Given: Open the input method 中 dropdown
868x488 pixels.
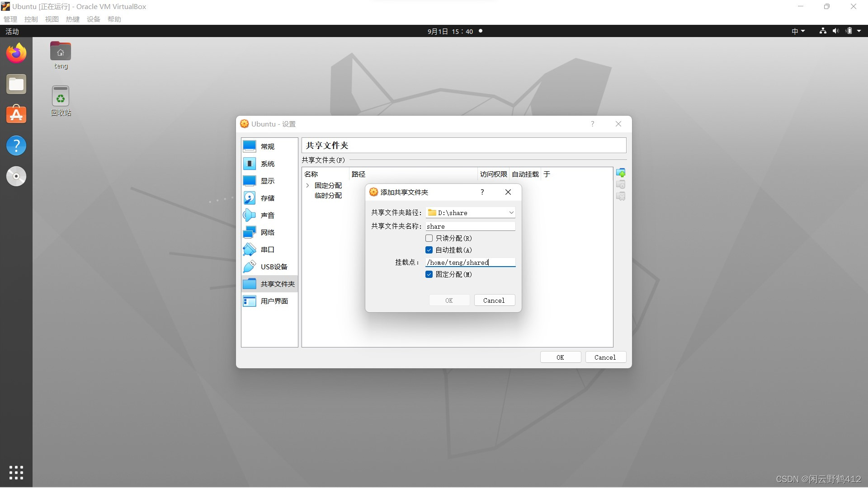Looking at the screenshot, I should (798, 31).
